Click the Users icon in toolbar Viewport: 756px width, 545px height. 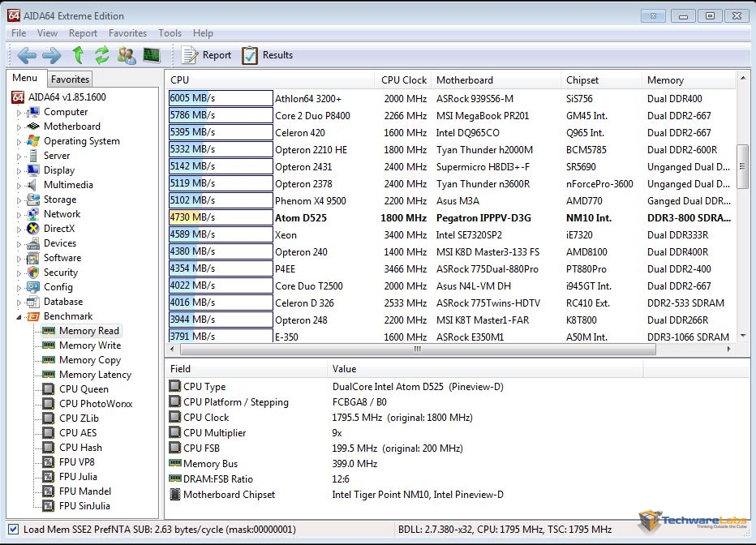point(127,55)
